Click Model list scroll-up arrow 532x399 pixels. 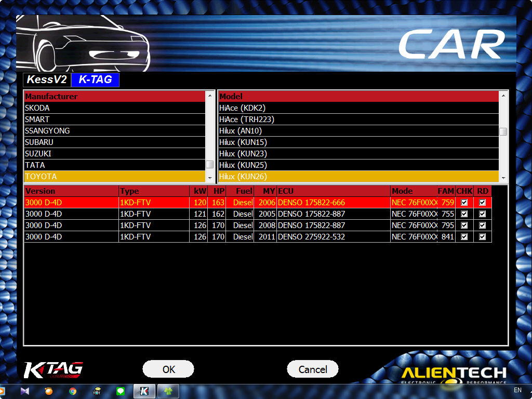pos(503,96)
